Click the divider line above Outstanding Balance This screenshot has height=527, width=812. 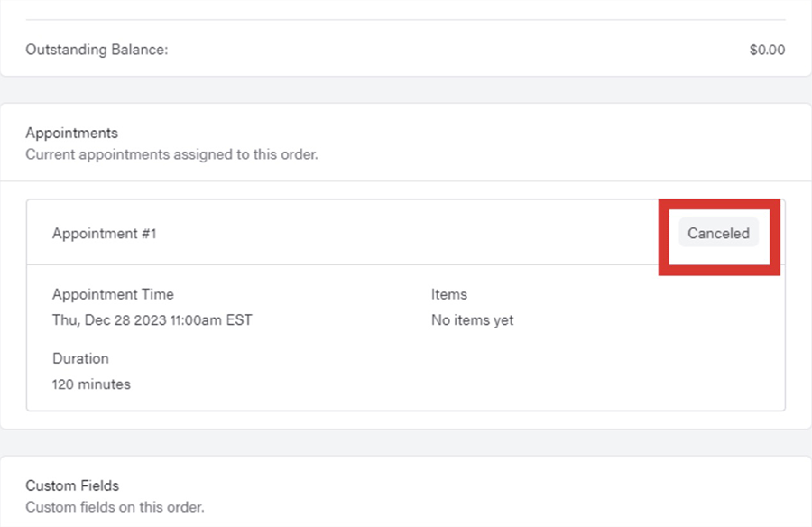pos(406,20)
